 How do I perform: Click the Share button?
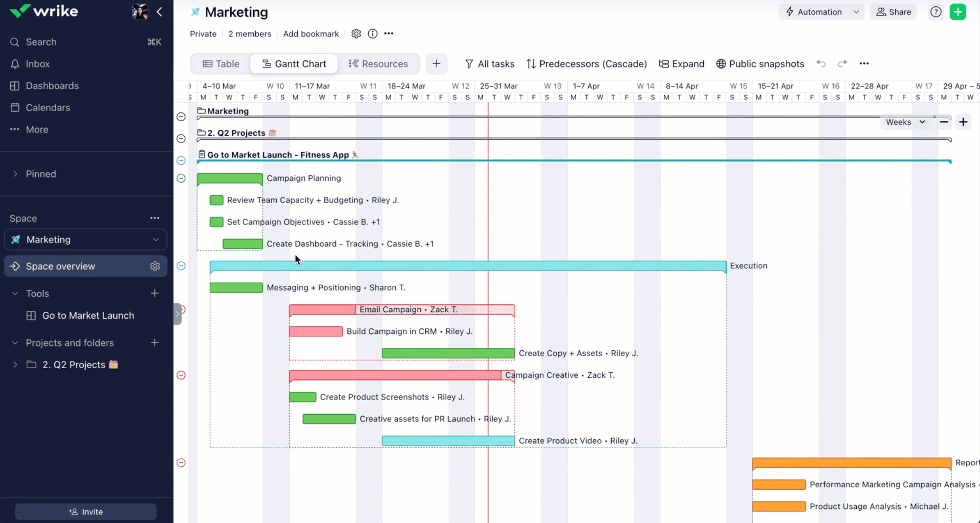pyautogui.click(x=893, y=12)
